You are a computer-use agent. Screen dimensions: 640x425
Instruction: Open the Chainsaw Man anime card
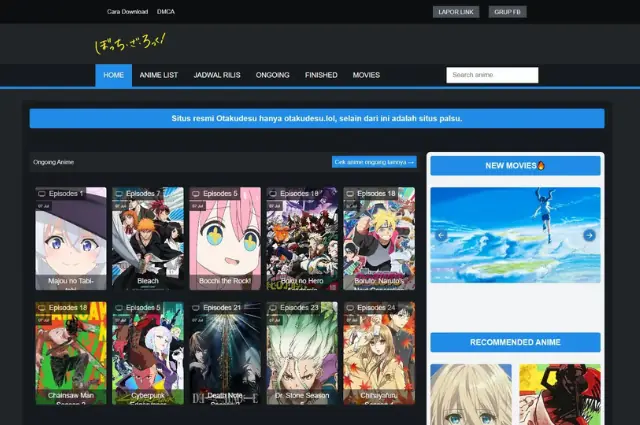pos(71,353)
